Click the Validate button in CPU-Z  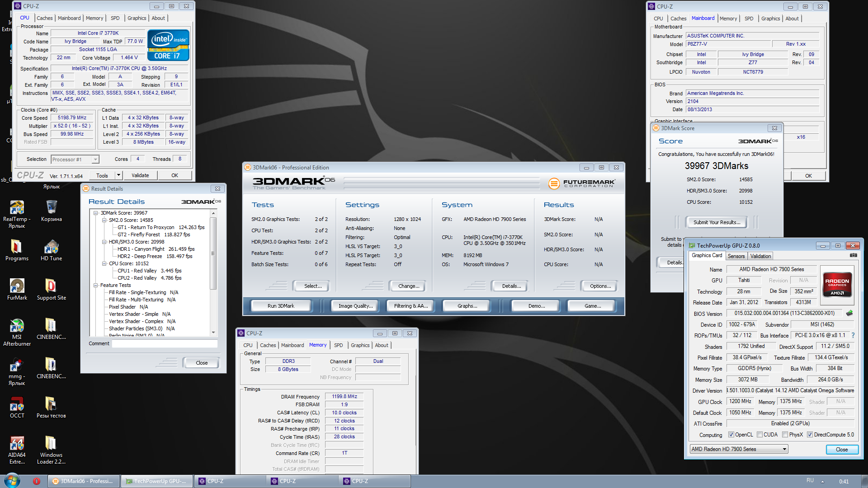[140, 175]
